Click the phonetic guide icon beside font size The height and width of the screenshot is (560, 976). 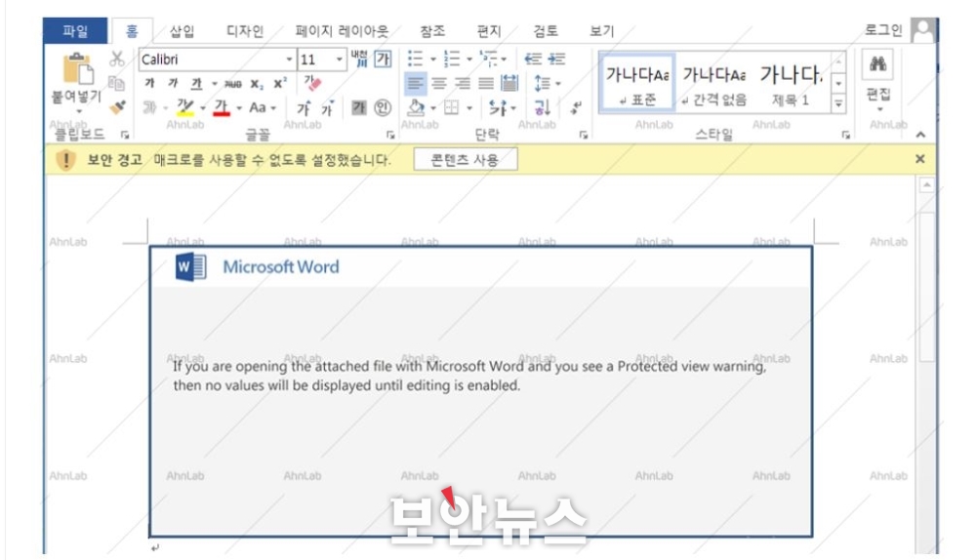click(x=359, y=59)
